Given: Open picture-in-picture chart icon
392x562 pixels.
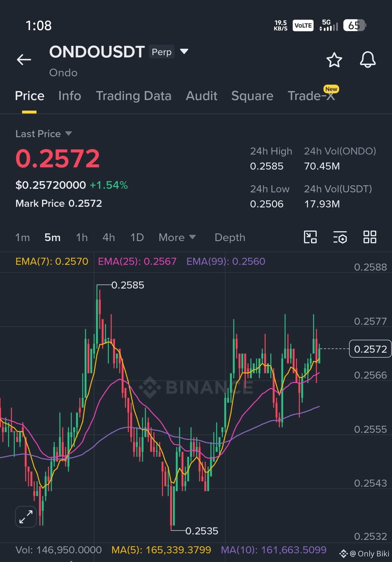Looking at the screenshot, I should [x=310, y=237].
